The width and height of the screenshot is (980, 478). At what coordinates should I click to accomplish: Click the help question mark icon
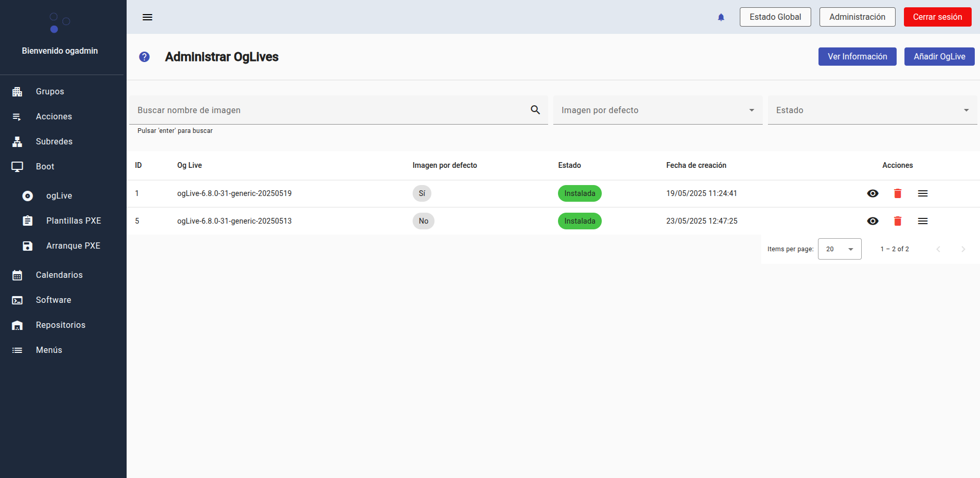144,57
